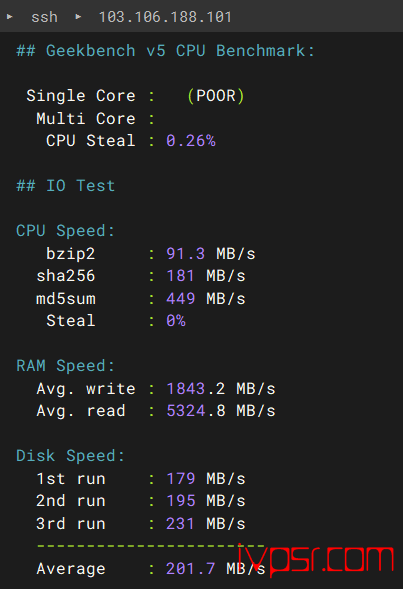Click the Avg. write 1843.2 value
The width and height of the screenshot is (403, 589).
point(196,389)
